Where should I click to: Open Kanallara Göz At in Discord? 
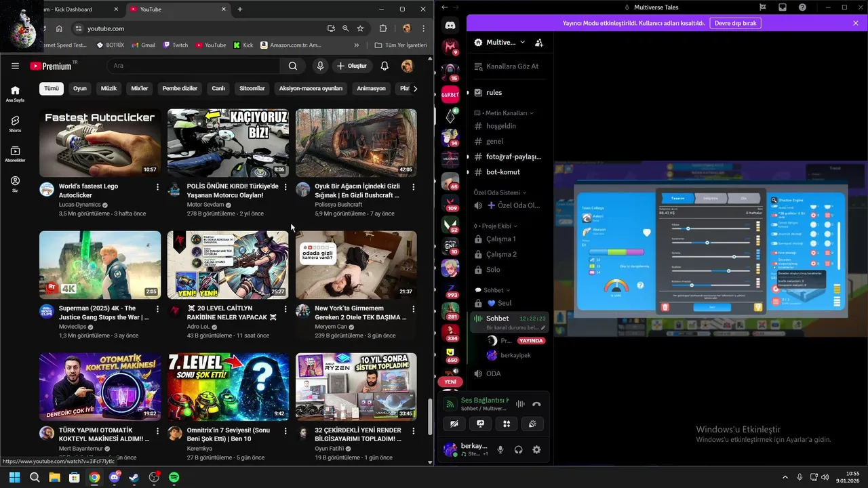507,66
